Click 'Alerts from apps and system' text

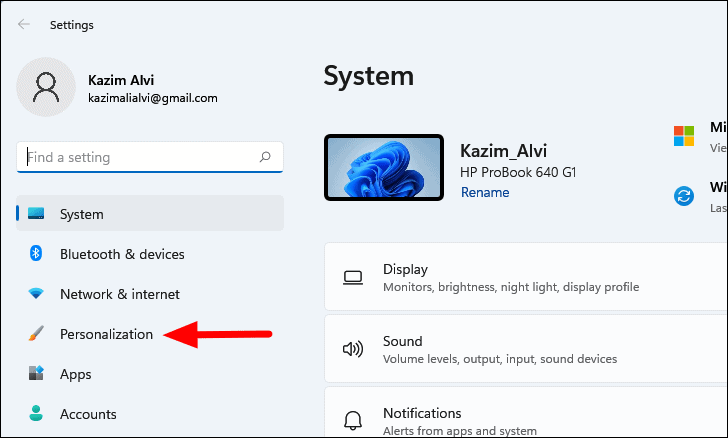coord(460,431)
